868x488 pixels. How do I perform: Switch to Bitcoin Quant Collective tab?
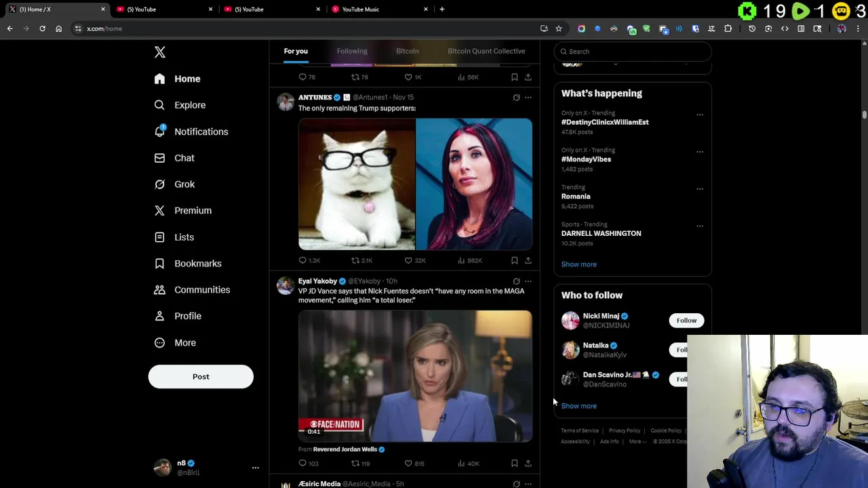[x=486, y=52]
